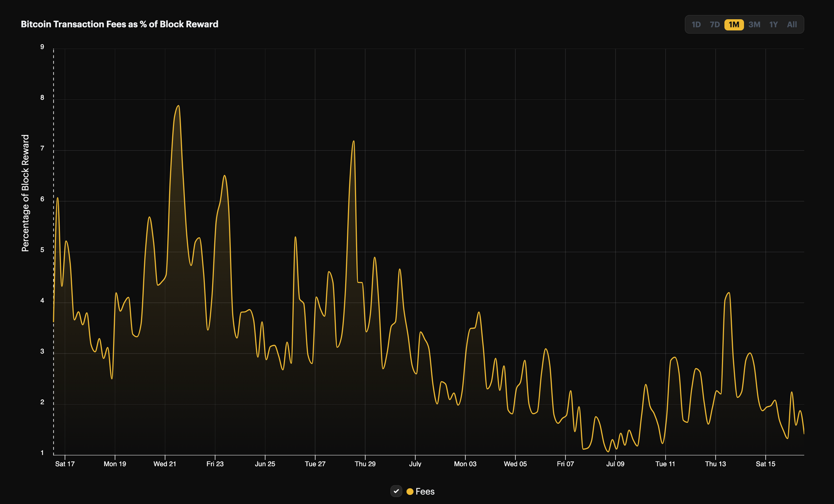Select the 1M time range
This screenshot has width=834, height=504.
pyautogui.click(x=734, y=25)
